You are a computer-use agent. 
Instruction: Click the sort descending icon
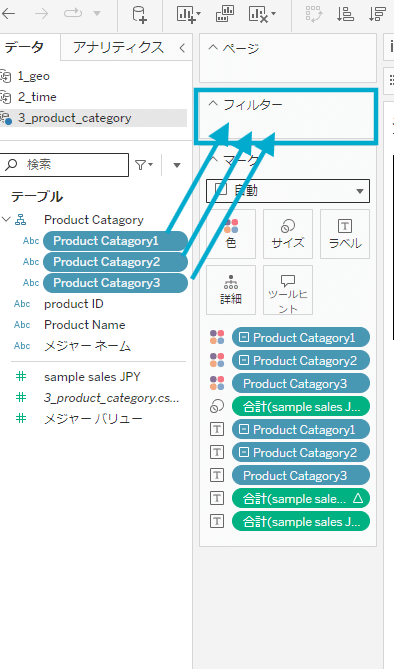coord(377,14)
